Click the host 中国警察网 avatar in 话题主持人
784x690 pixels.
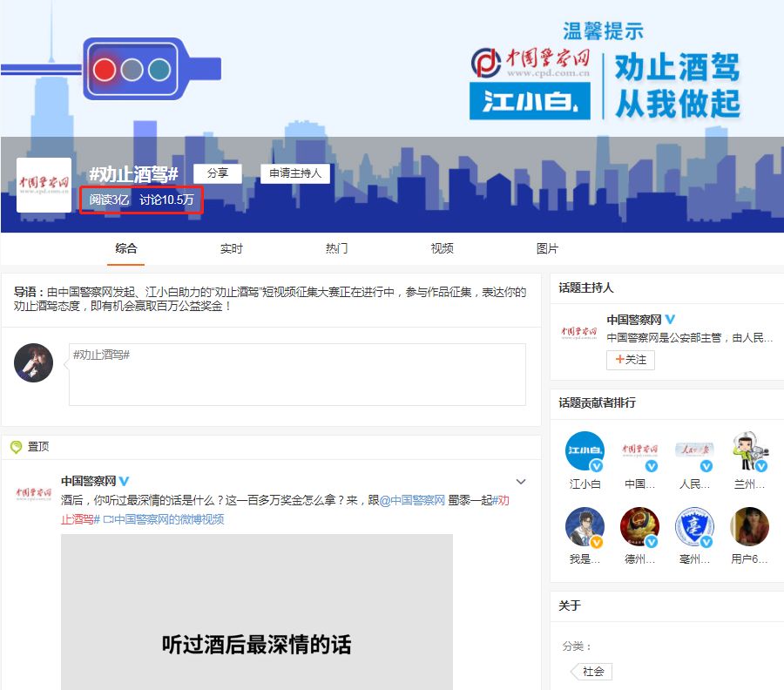[578, 333]
